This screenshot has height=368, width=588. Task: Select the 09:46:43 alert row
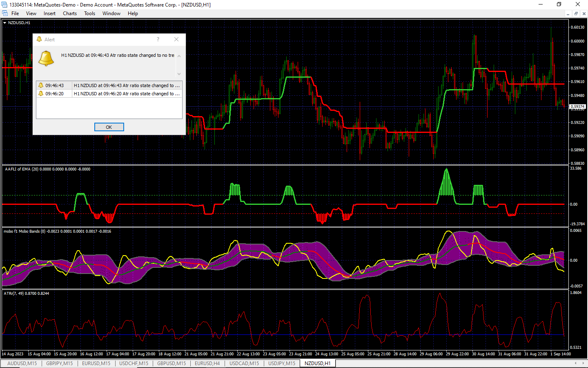point(109,85)
